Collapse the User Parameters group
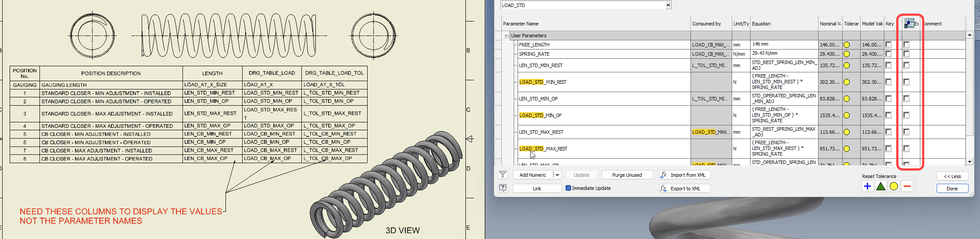This screenshot has height=239, width=980. (x=506, y=36)
